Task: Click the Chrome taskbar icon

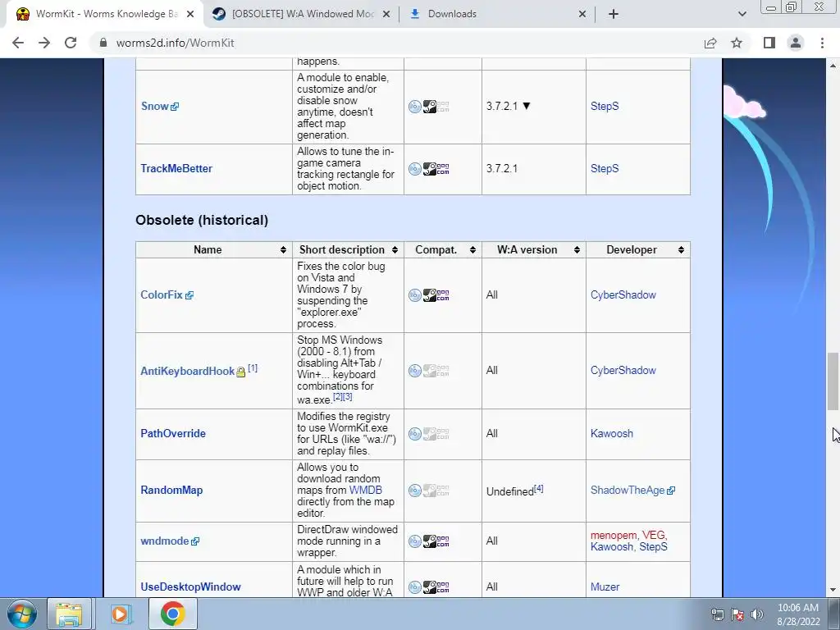Action: pos(172,614)
